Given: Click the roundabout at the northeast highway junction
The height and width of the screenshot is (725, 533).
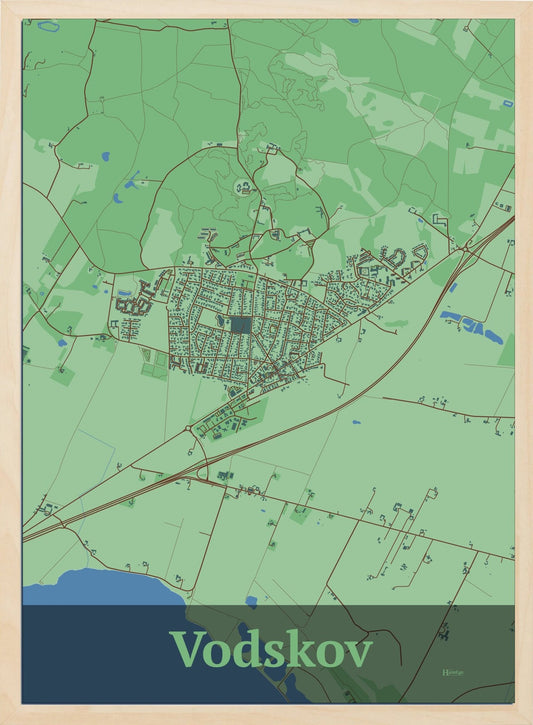Looking at the screenshot, I should pyautogui.click(x=464, y=250).
